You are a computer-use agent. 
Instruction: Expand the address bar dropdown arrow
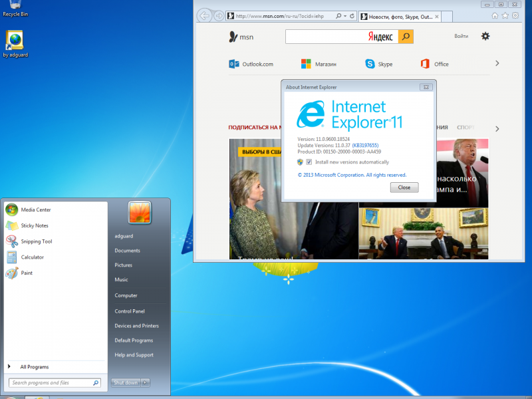(x=345, y=16)
